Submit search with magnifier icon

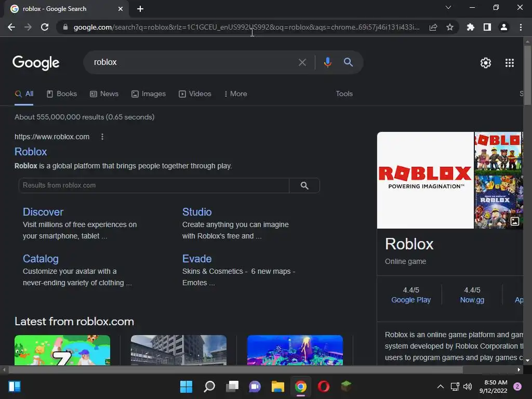point(349,62)
